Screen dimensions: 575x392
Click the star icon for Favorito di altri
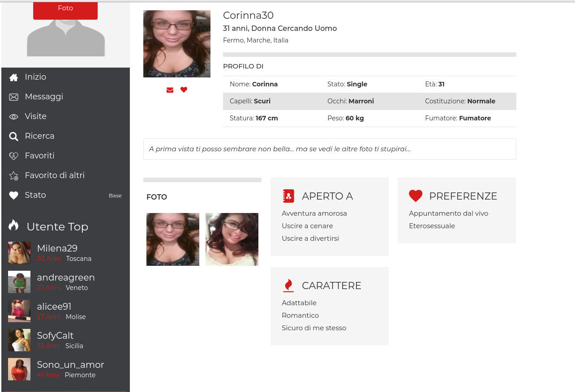(x=14, y=176)
